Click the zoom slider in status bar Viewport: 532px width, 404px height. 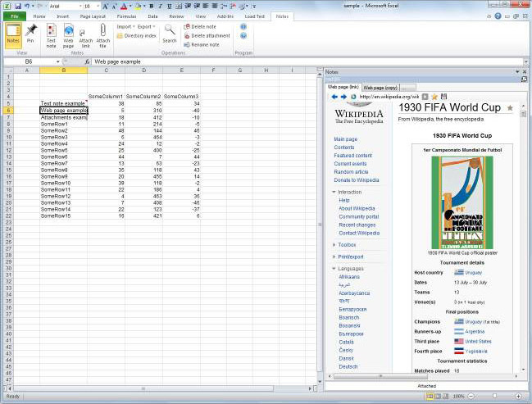pyautogui.click(x=494, y=396)
